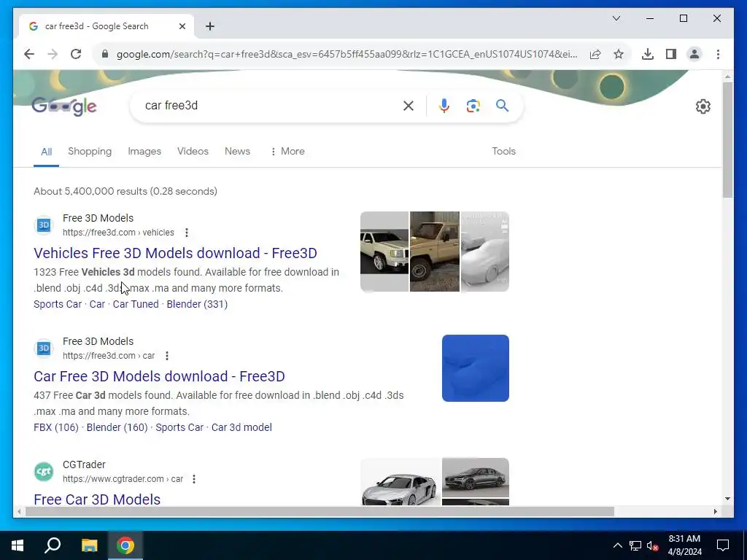Open more options for free3d.com › vehicles result

click(x=187, y=233)
